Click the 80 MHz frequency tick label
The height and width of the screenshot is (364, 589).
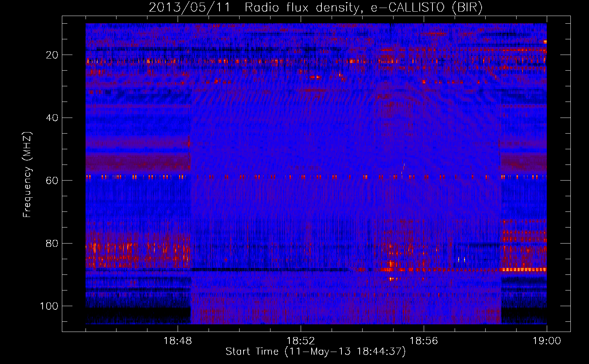[x=52, y=244]
